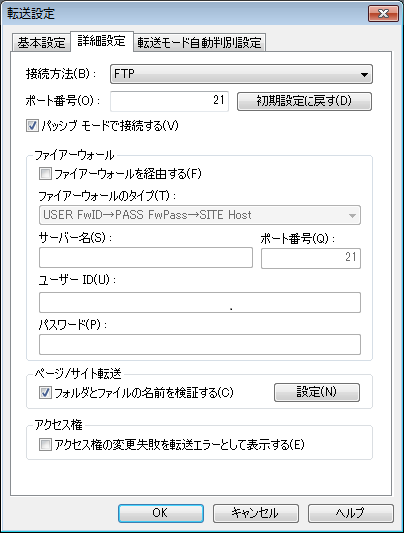The image size is (404, 533).
Task: Open the 接続方法 FTP dropdown
Action: [241, 74]
